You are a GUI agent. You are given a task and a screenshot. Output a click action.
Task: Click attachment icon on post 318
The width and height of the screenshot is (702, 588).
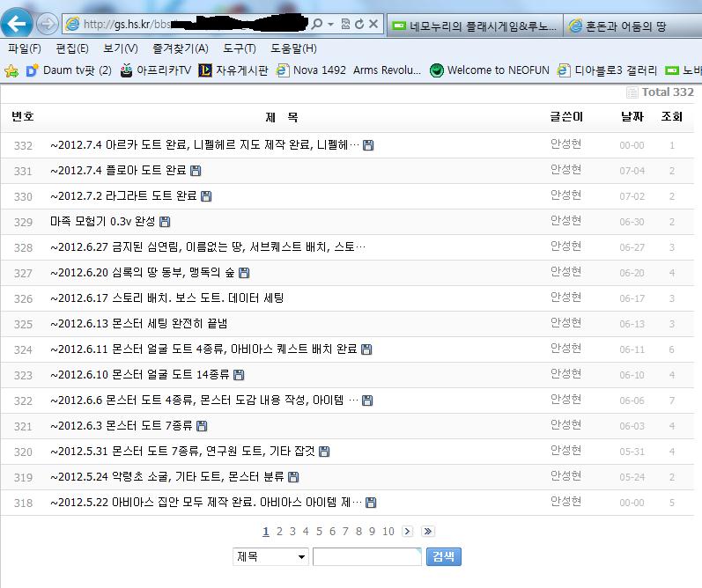371,503
